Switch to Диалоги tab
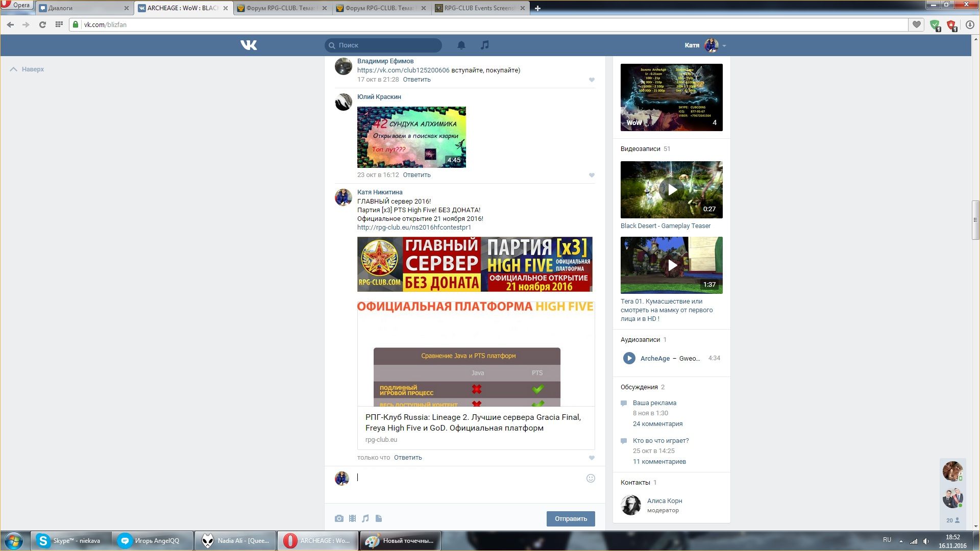 point(85,8)
